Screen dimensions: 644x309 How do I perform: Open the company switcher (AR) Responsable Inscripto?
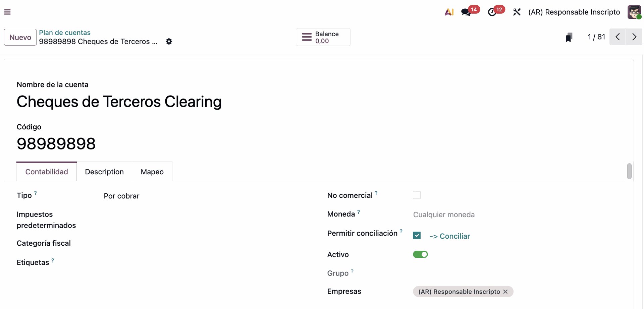[574, 12]
